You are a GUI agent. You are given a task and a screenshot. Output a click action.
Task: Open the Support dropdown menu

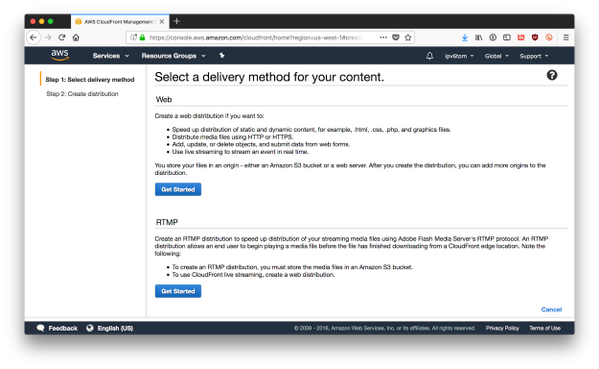pyautogui.click(x=534, y=56)
